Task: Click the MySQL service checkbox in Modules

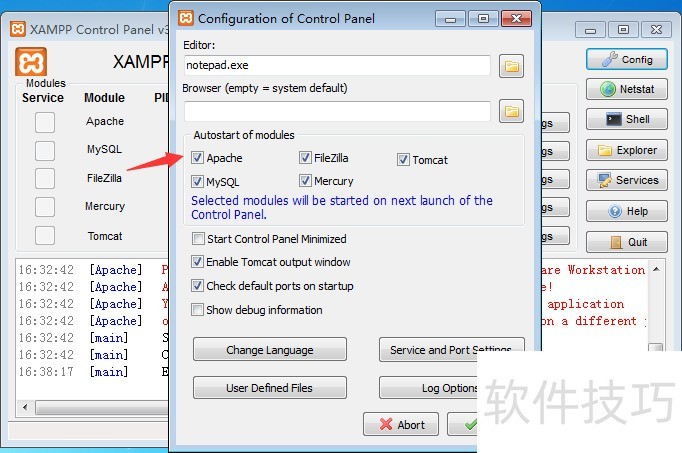Action: click(45, 150)
